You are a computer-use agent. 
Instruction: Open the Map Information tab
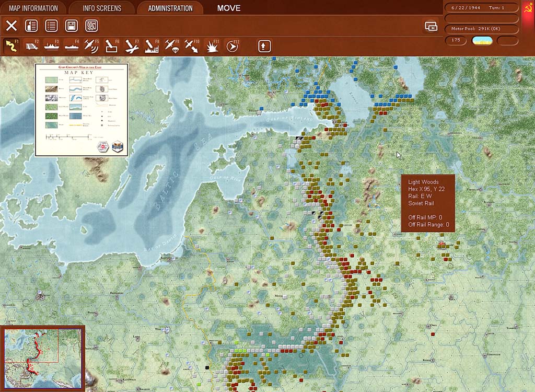[33, 8]
